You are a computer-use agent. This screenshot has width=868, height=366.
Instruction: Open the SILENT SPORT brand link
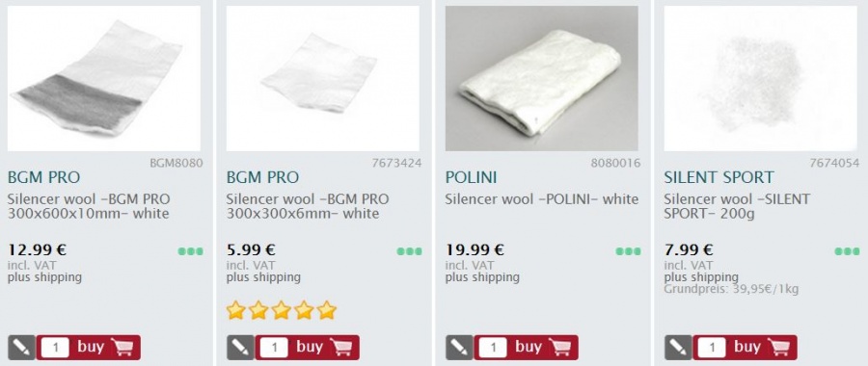click(719, 177)
